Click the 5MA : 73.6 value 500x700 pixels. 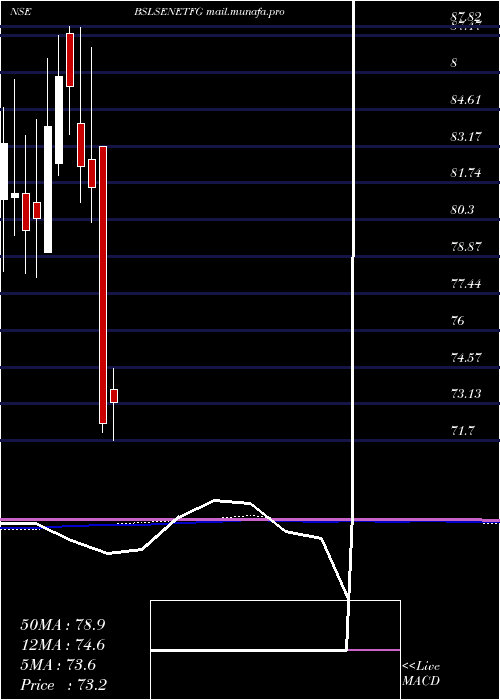point(58,665)
